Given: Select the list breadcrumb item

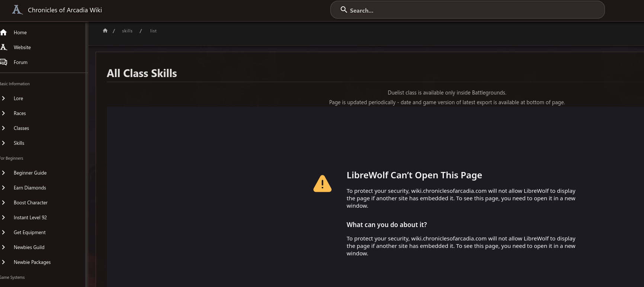Looking at the screenshot, I should click(153, 31).
